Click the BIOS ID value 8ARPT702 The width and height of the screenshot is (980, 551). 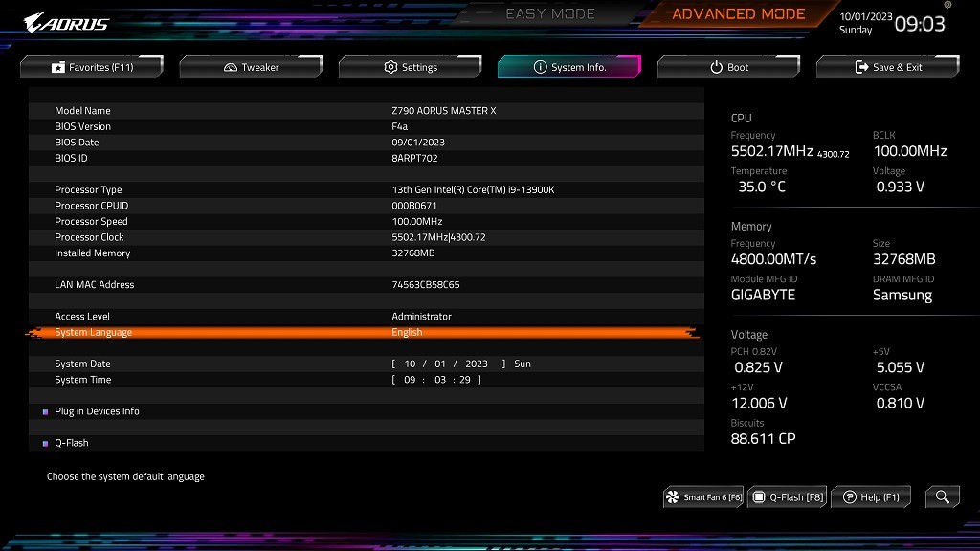(x=414, y=158)
